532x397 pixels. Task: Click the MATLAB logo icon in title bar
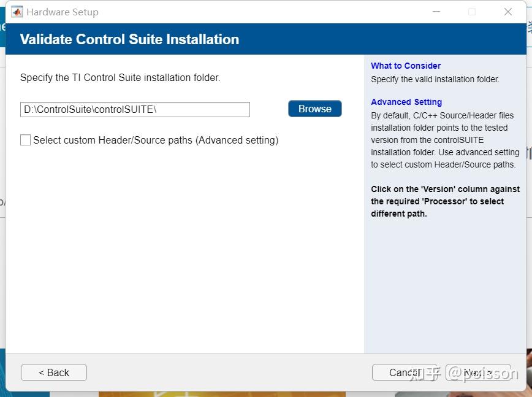[17, 12]
